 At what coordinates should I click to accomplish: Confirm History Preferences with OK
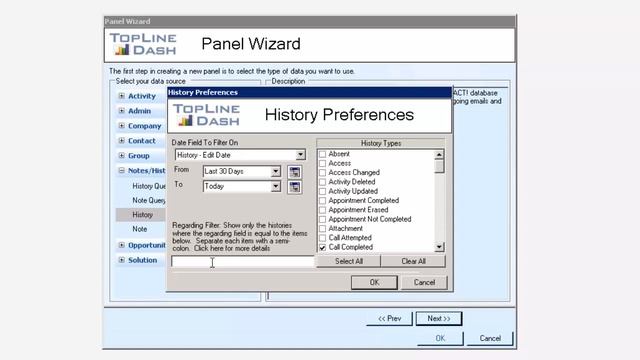[374, 282]
